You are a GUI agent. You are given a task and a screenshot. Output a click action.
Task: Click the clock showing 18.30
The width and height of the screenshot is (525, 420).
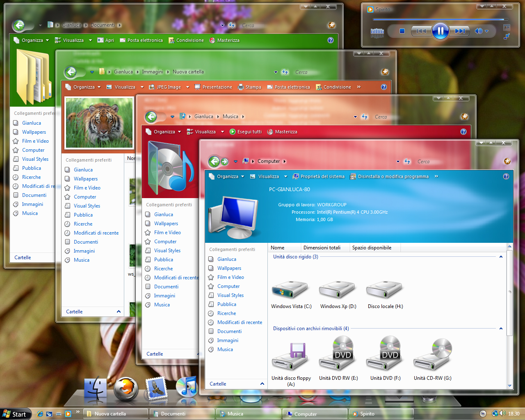point(514,414)
